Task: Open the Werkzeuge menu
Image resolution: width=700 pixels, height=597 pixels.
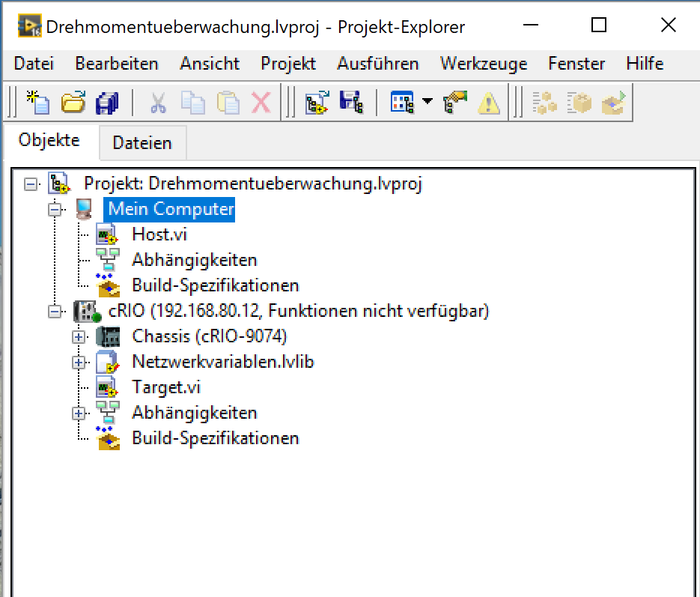Action: tap(484, 64)
